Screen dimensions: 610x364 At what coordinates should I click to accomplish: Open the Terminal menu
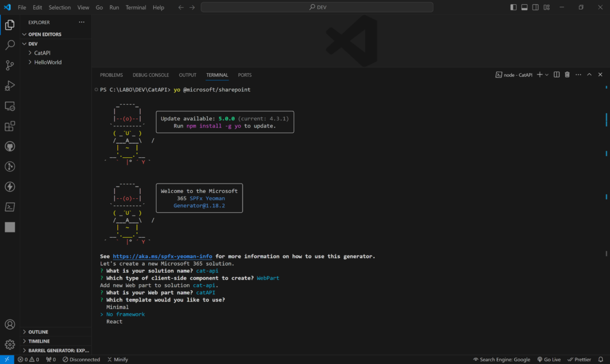pos(136,7)
